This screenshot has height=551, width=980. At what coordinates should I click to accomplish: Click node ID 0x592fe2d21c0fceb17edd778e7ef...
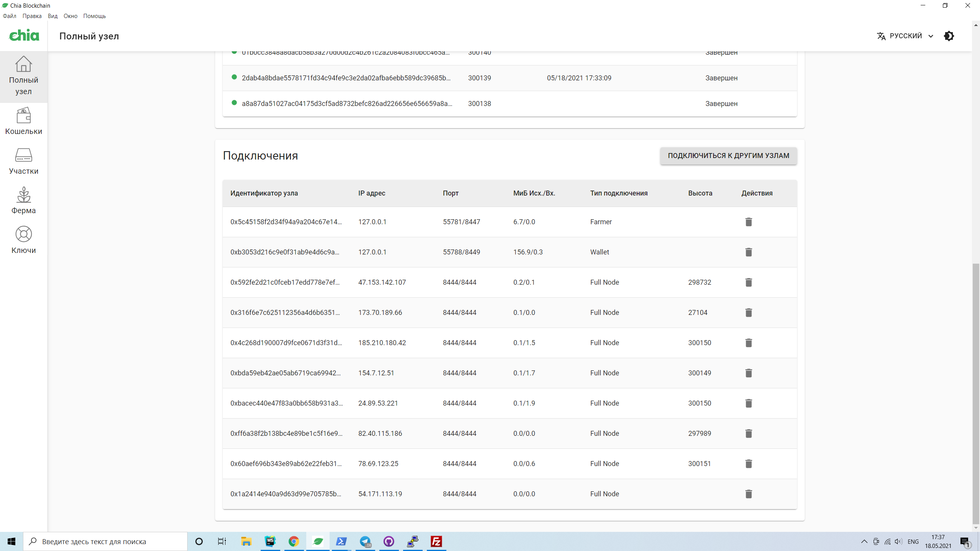click(x=285, y=282)
